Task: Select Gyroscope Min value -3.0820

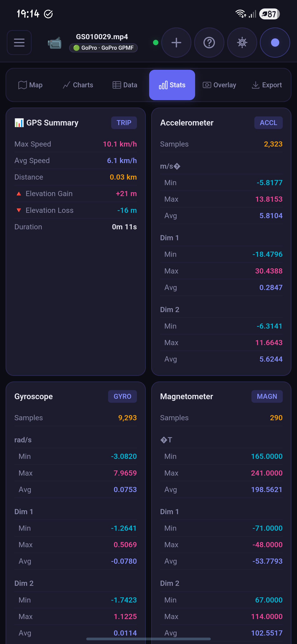Action: (x=124, y=456)
